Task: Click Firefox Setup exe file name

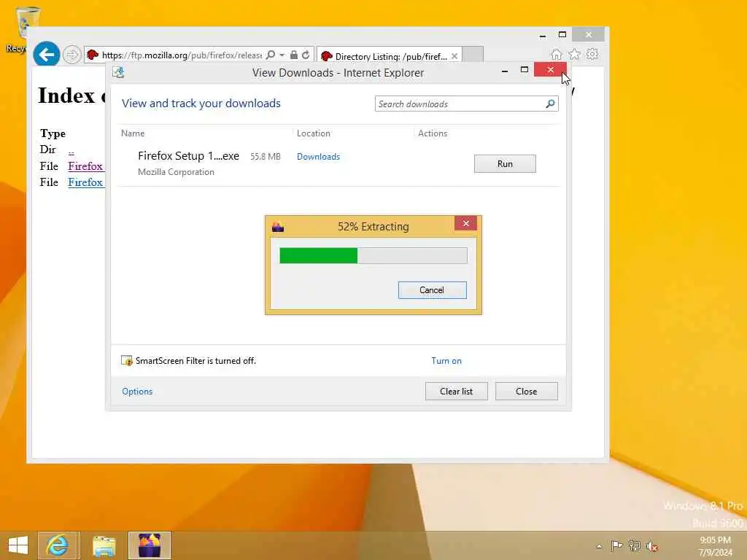Action: pos(188,156)
